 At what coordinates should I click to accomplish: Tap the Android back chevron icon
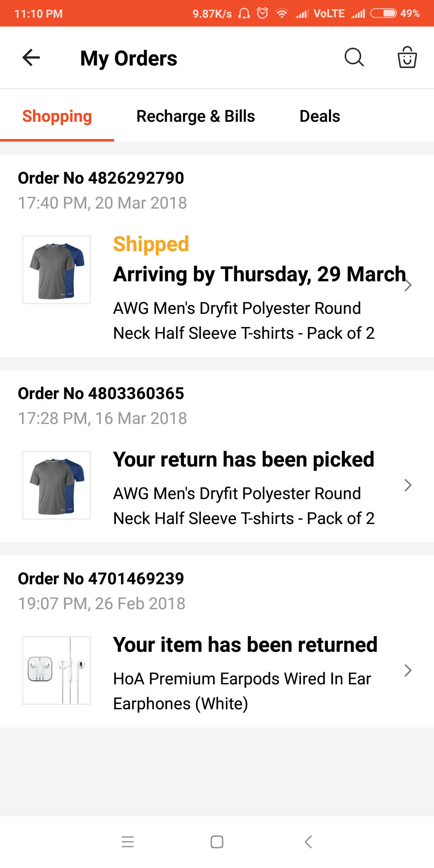coord(308,841)
